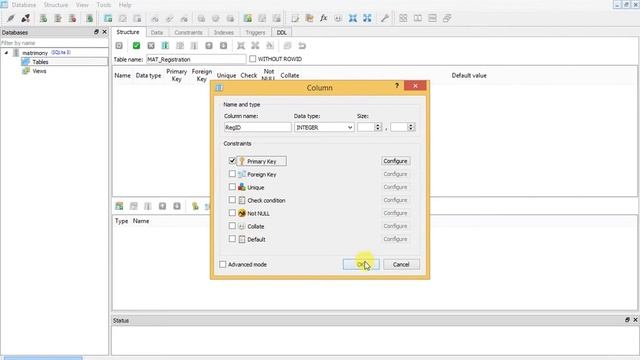Click the Export toolbar icon with blue arrows
The width and height of the screenshot is (640, 360).
click(x=367, y=18)
